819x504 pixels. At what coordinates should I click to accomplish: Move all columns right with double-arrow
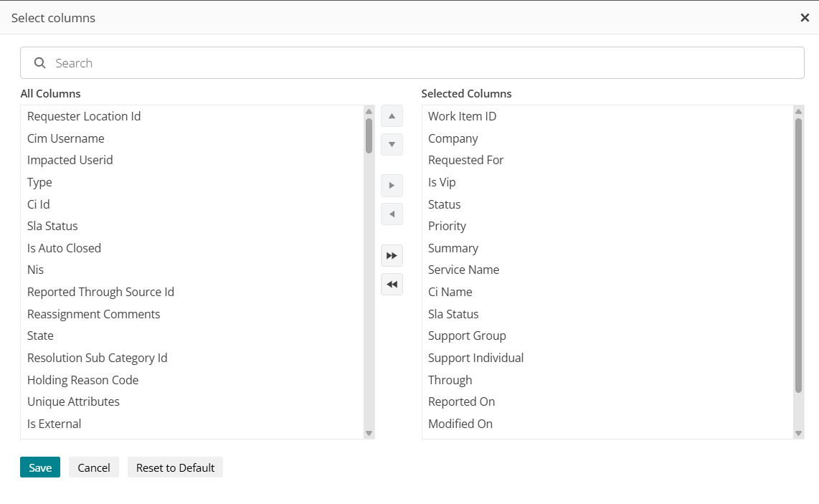(392, 256)
